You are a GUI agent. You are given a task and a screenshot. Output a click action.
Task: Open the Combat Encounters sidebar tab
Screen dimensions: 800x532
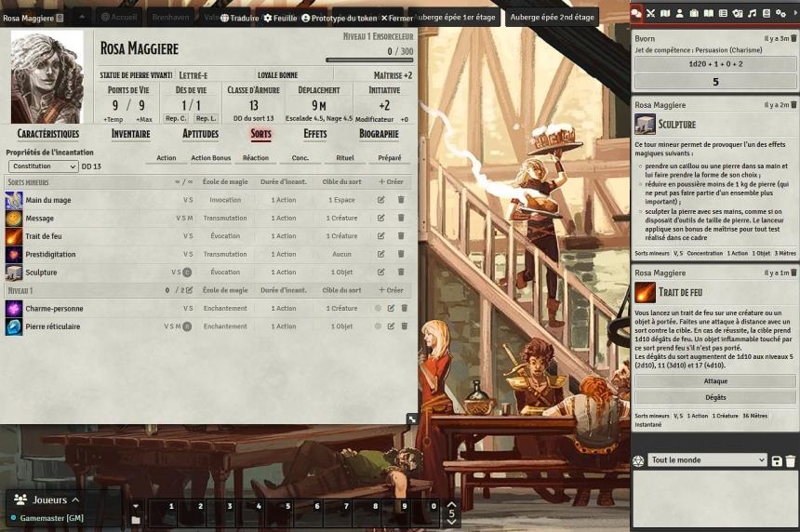(x=651, y=13)
